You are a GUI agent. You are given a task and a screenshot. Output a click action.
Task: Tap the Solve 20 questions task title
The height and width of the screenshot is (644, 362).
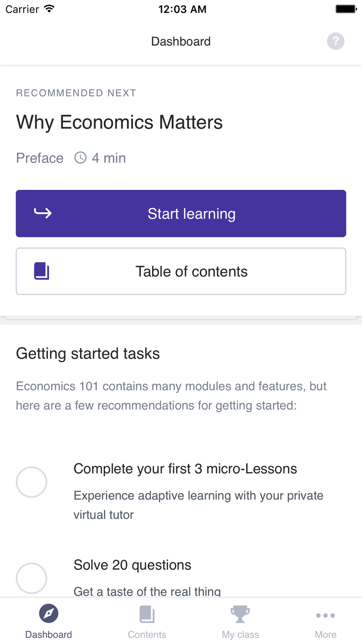click(x=132, y=565)
